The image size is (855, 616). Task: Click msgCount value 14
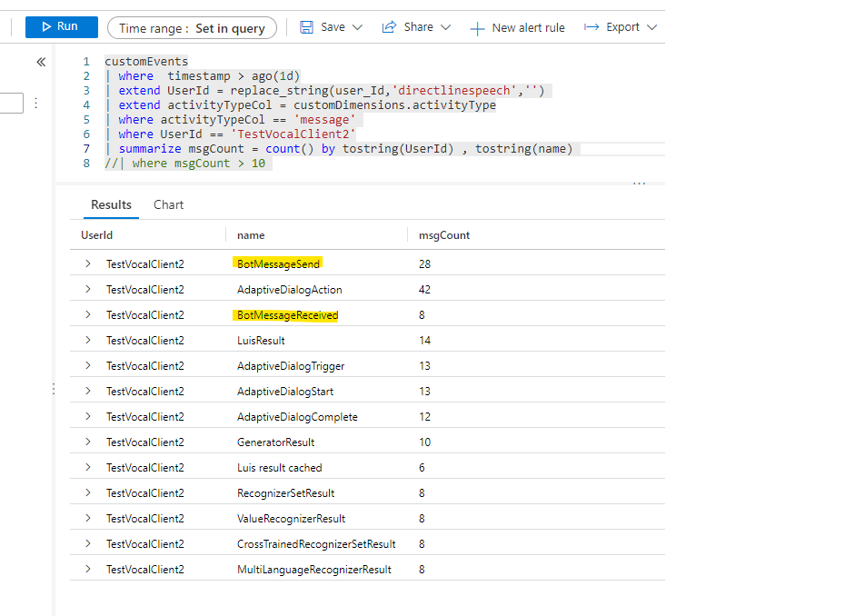[x=424, y=341]
